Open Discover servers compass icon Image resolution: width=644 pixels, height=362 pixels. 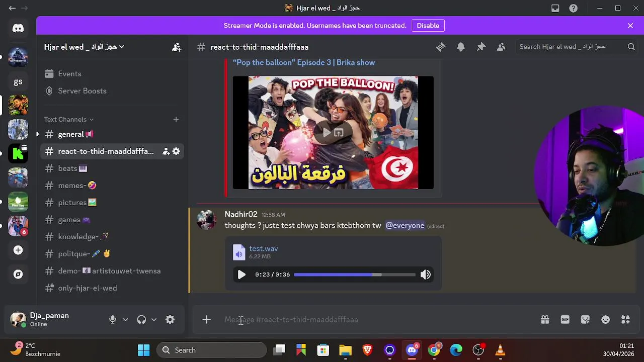18,274
